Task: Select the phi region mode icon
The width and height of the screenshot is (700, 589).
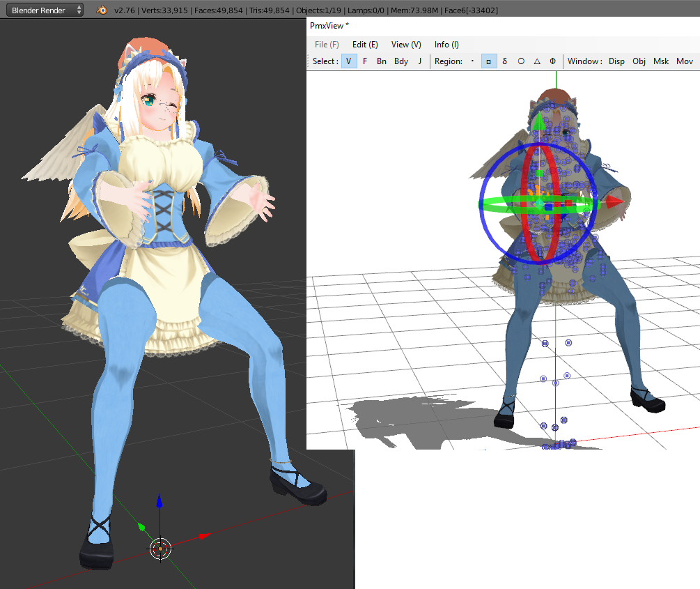Action: [552, 61]
